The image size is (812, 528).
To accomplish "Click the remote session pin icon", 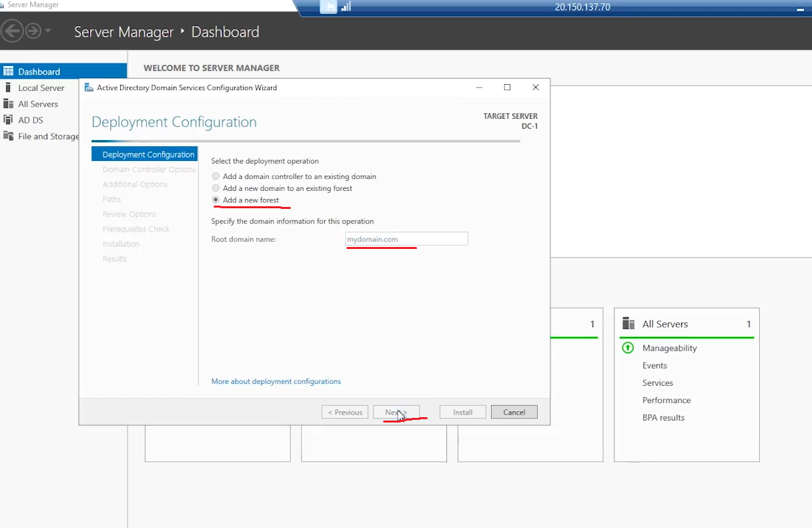I will click(328, 7).
